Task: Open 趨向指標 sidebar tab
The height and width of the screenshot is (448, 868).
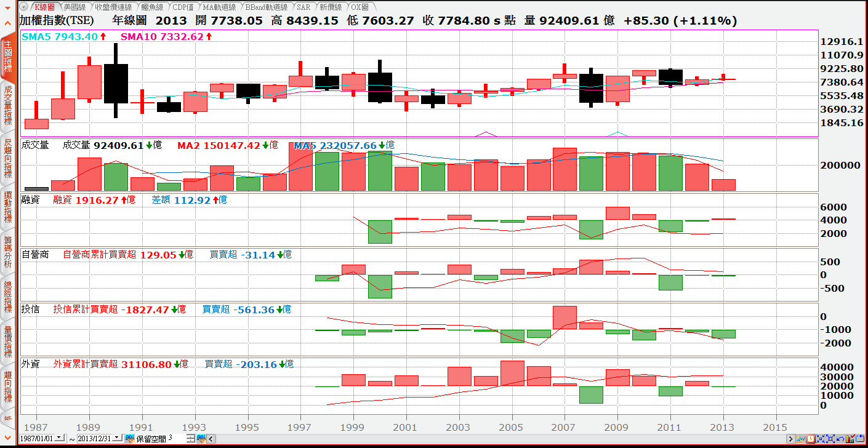Action: point(8,387)
